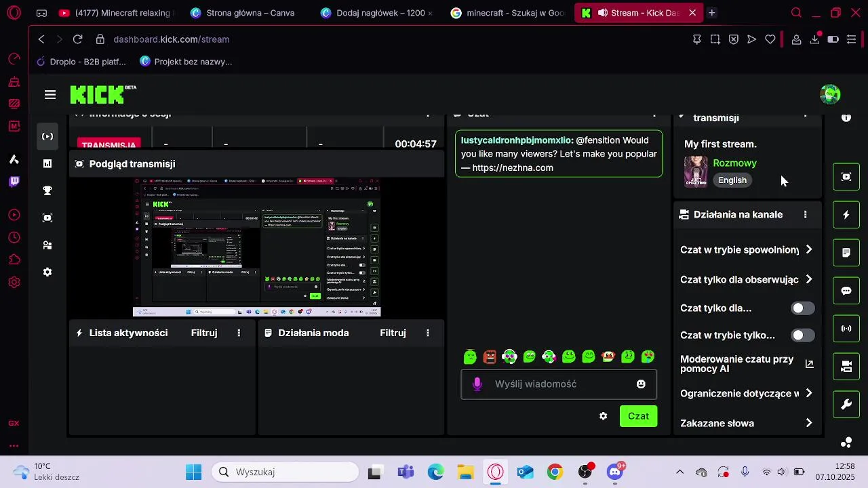The width and height of the screenshot is (868, 488).
Task: Open Opera history clock icon
Action: coord(14,238)
